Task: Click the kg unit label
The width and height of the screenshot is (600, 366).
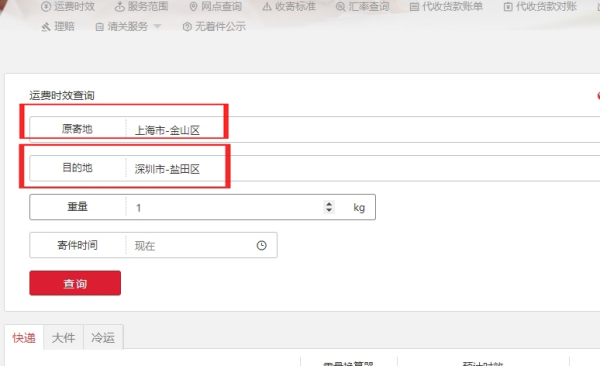Action: click(x=359, y=208)
